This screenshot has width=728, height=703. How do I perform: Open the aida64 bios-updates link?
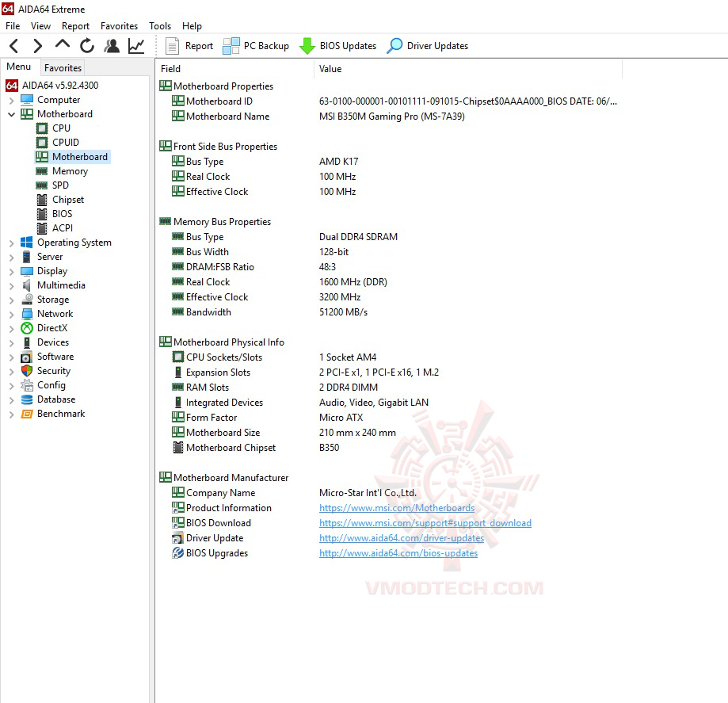pyautogui.click(x=398, y=553)
